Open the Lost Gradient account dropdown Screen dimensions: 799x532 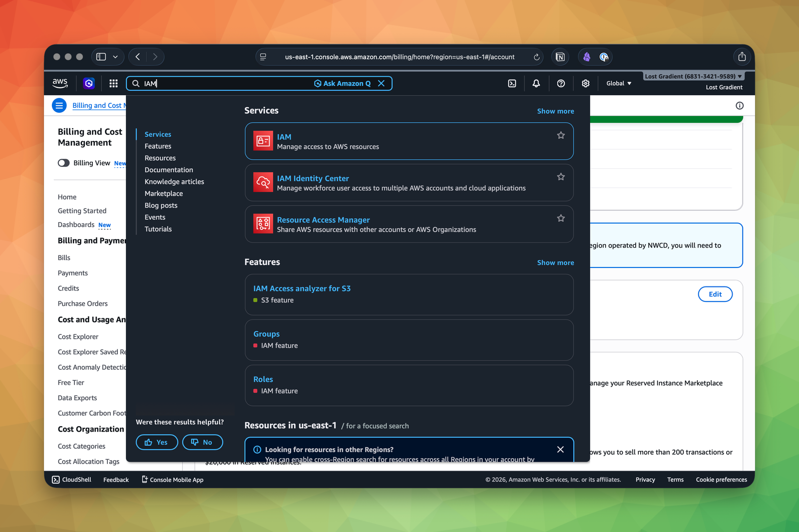pyautogui.click(x=693, y=76)
